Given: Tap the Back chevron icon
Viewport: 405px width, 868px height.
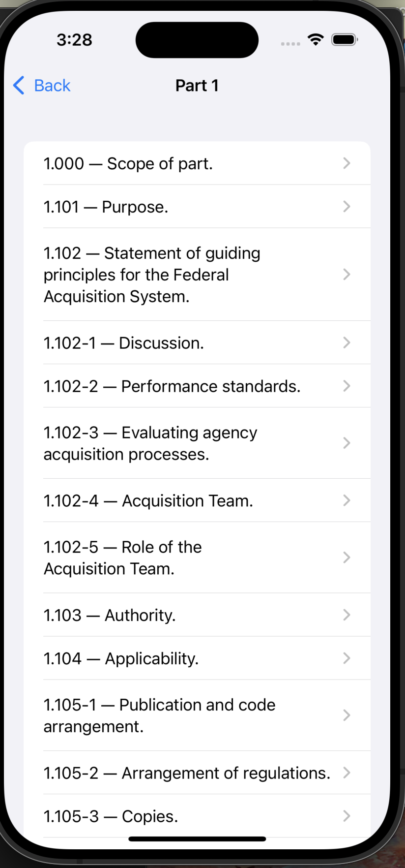Looking at the screenshot, I should [x=19, y=85].
